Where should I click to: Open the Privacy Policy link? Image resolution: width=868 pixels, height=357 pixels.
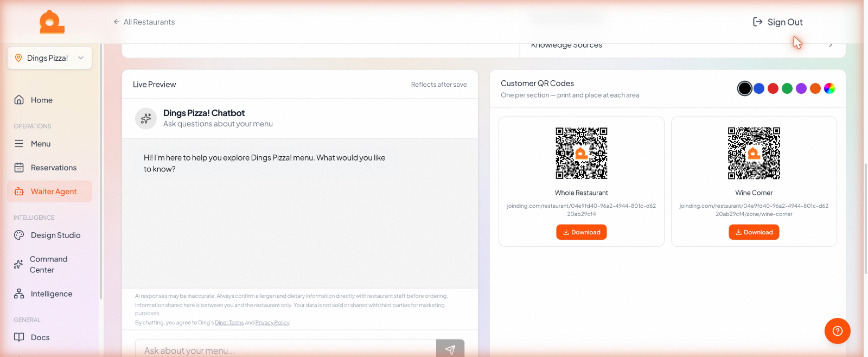point(272,322)
